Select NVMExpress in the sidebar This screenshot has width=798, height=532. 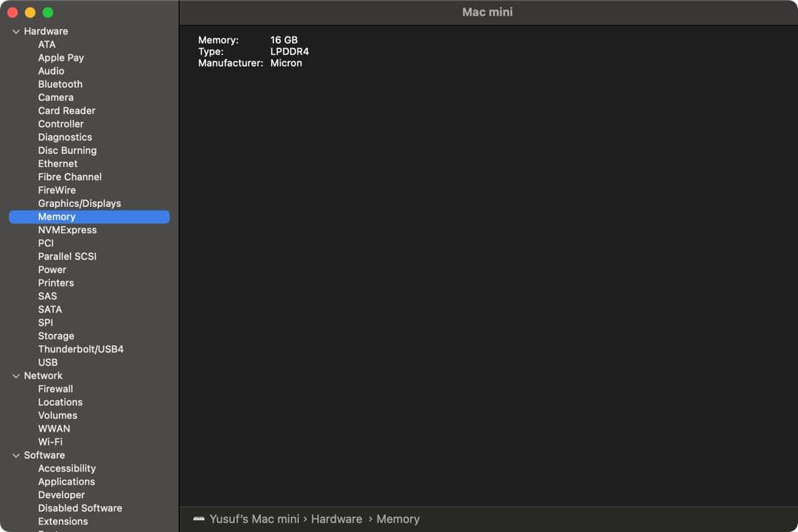tap(67, 230)
